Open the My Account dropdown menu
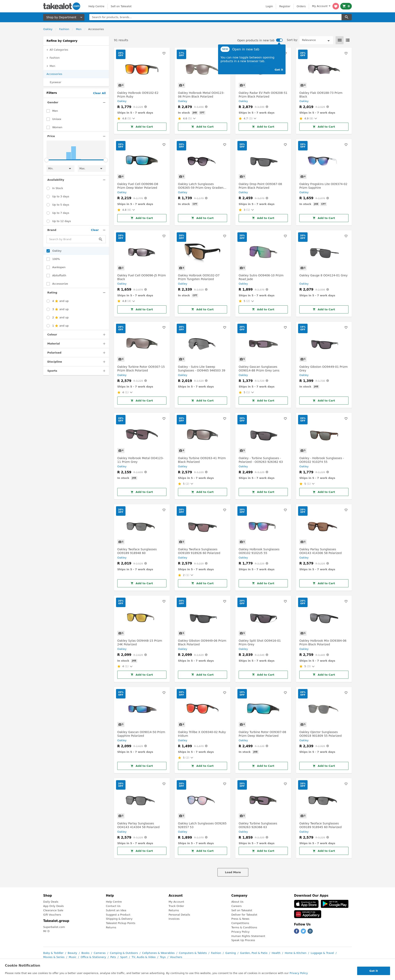Image resolution: width=395 pixels, height=980 pixels. coord(321,6)
